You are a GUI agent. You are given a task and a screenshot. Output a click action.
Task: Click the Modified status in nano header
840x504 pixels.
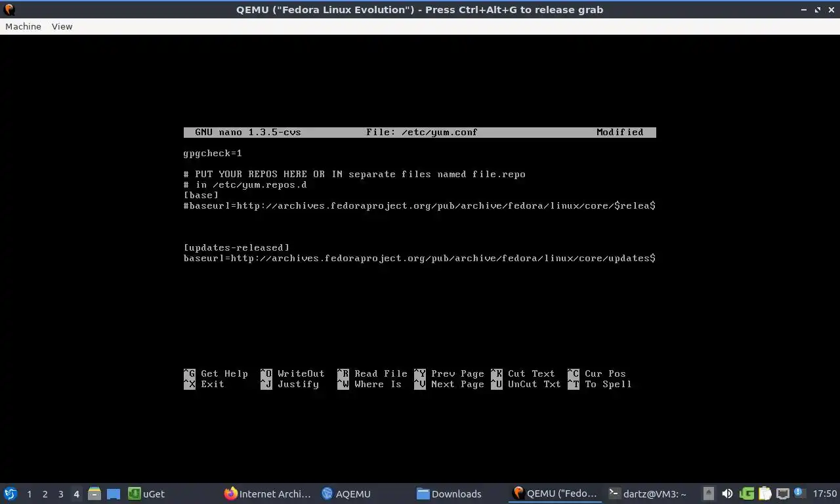[x=620, y=132]
